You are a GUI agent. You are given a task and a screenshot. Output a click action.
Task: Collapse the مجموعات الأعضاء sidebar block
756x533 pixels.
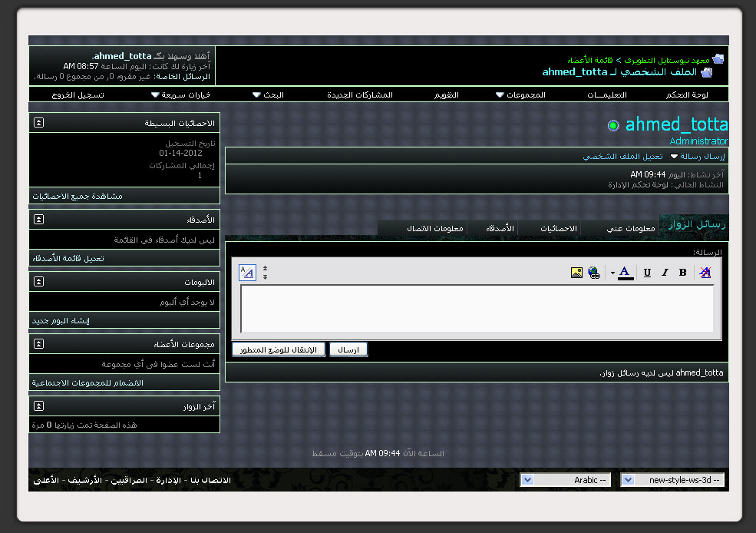[x=38, y=344]
